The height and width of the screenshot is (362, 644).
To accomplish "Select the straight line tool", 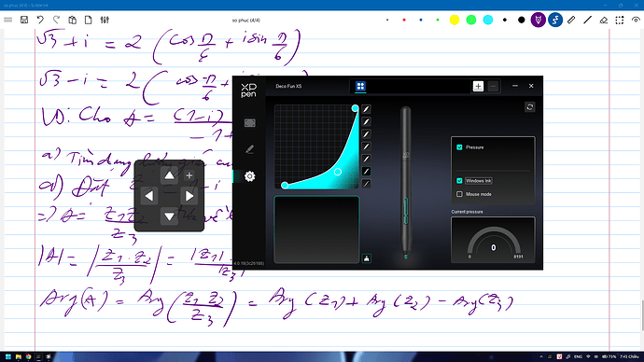I will pyautogui.click(x=588, y=20).
